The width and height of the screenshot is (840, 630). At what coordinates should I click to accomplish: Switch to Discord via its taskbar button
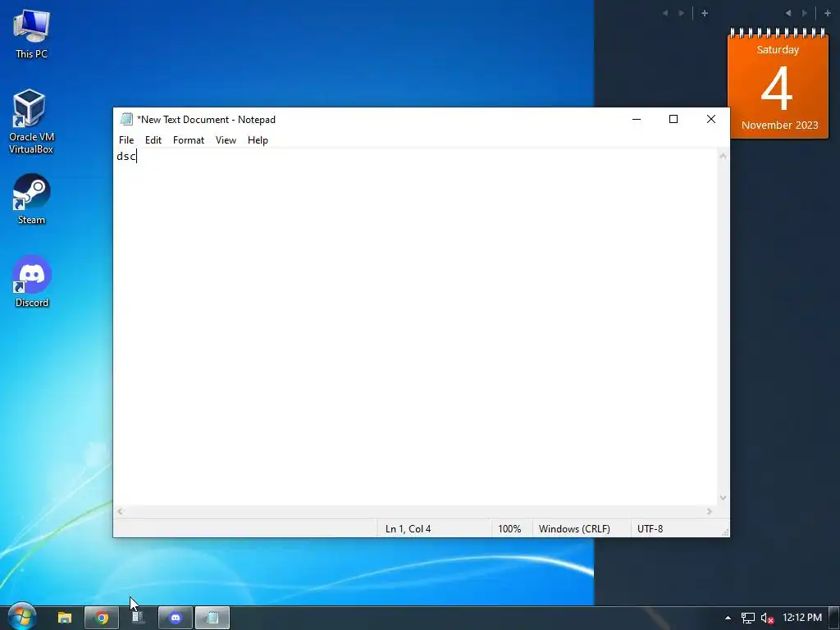click(x=176, y=618)
